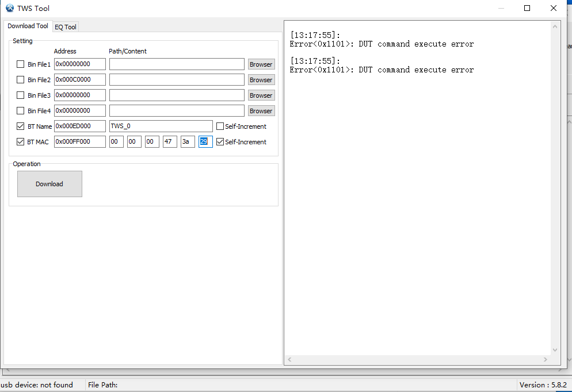
Task: Enable the Bin File1 checkbox
Action: coord(21,64)
